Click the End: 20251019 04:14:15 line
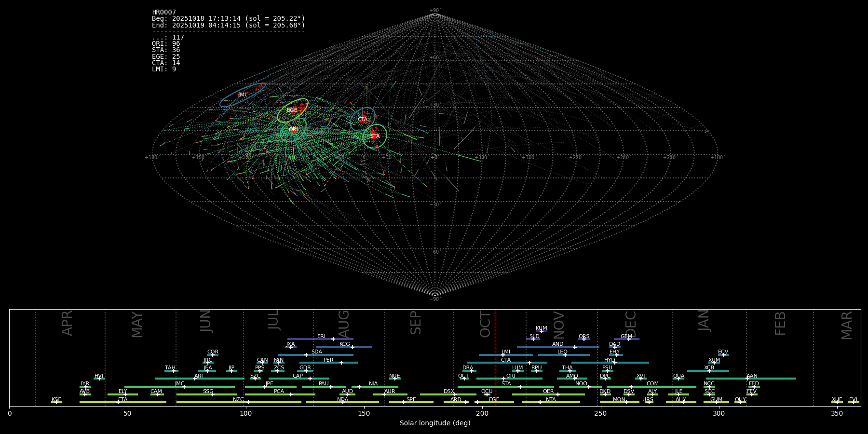The image size is (868, 434). (x=229, y=25)
